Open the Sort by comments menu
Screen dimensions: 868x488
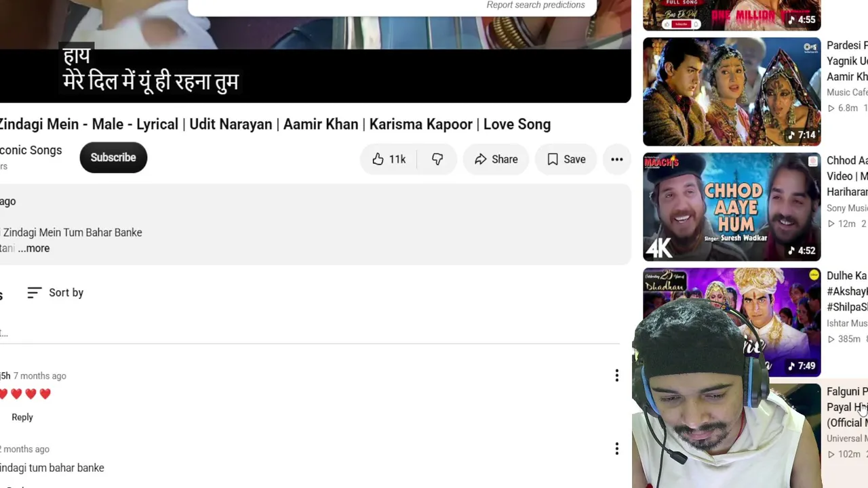coord(56,293)
